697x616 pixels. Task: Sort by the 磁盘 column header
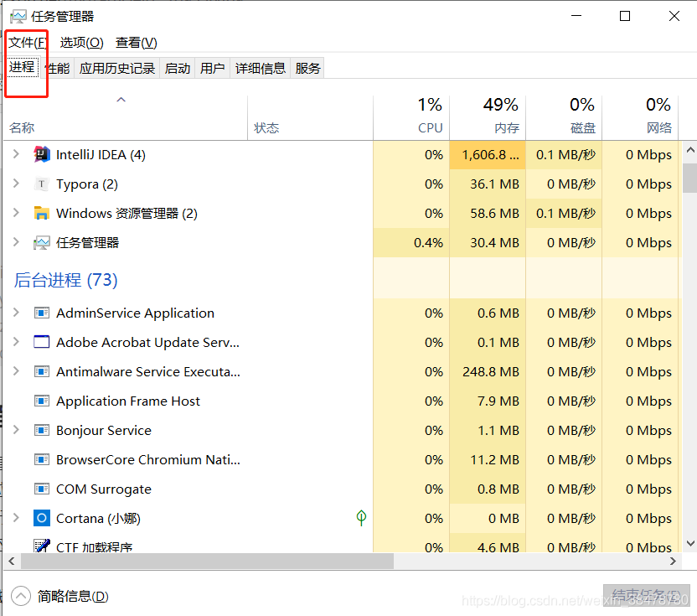coord(564,118)
